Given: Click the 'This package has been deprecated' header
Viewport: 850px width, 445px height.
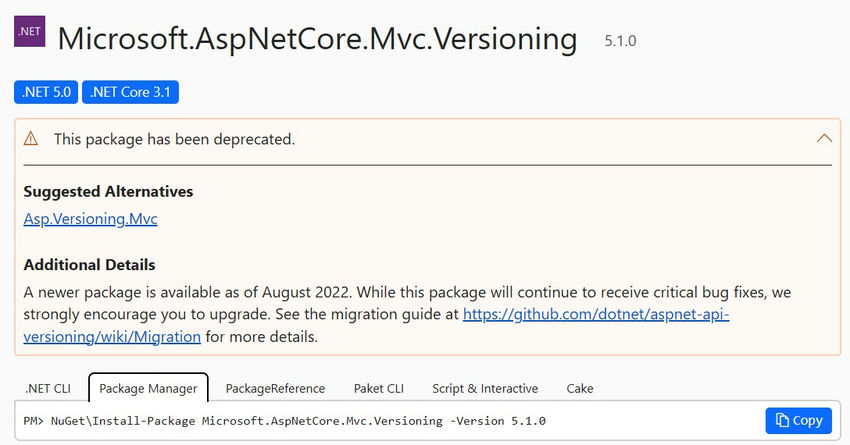Looking at the screenshot, I should [x=174, y=139].
